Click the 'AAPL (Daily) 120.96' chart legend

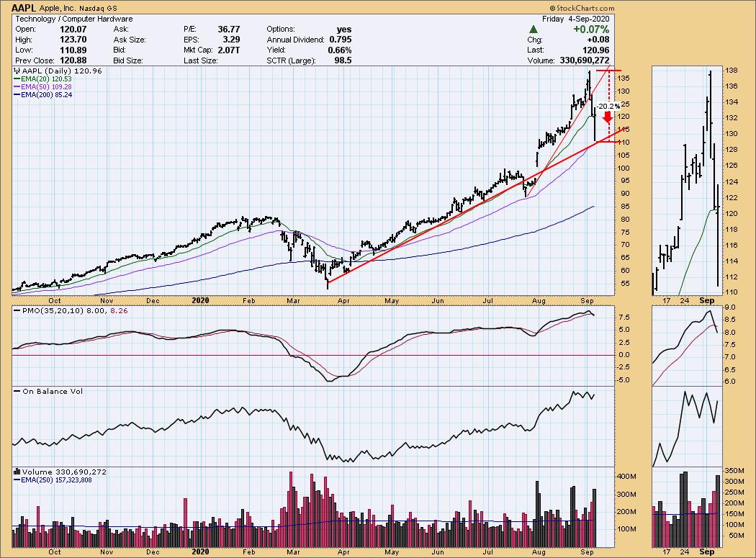click(x=62, y=71)
